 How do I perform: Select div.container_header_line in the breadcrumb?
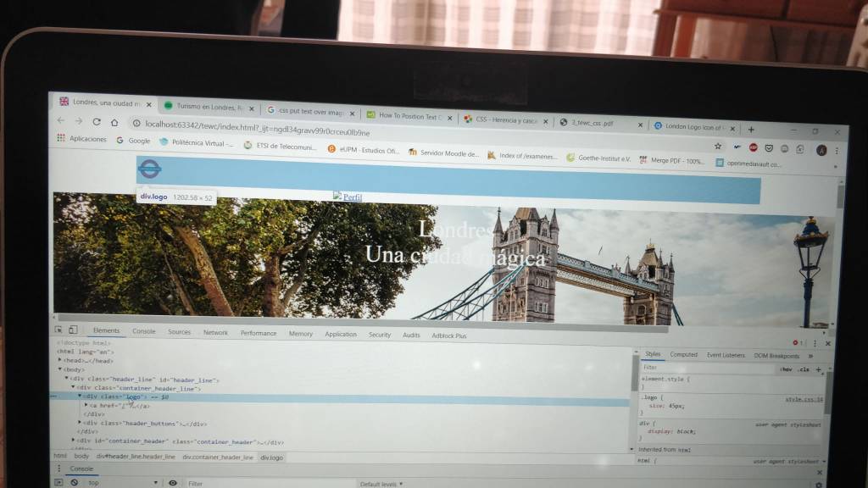[x=215, y=457]
